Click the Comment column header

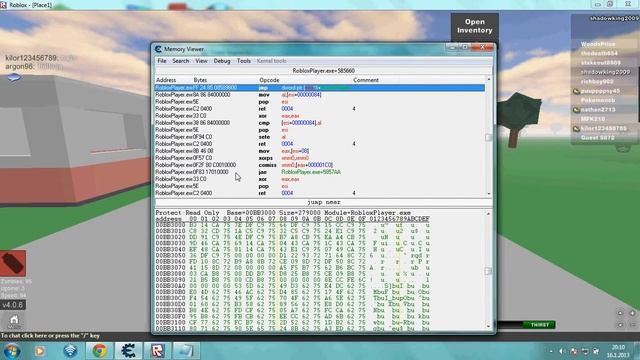pos(366,80)
